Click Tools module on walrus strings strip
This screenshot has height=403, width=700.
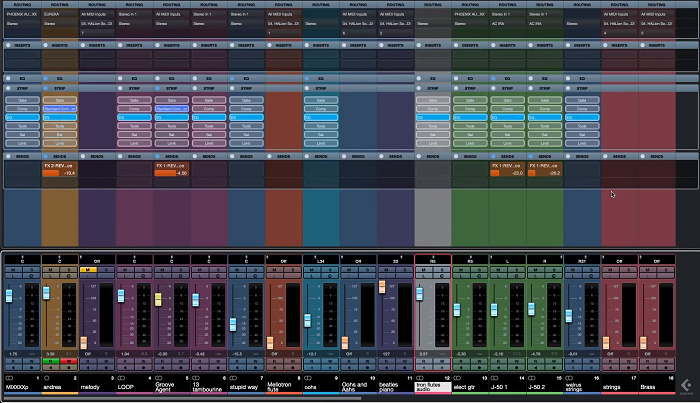[582, 126]
